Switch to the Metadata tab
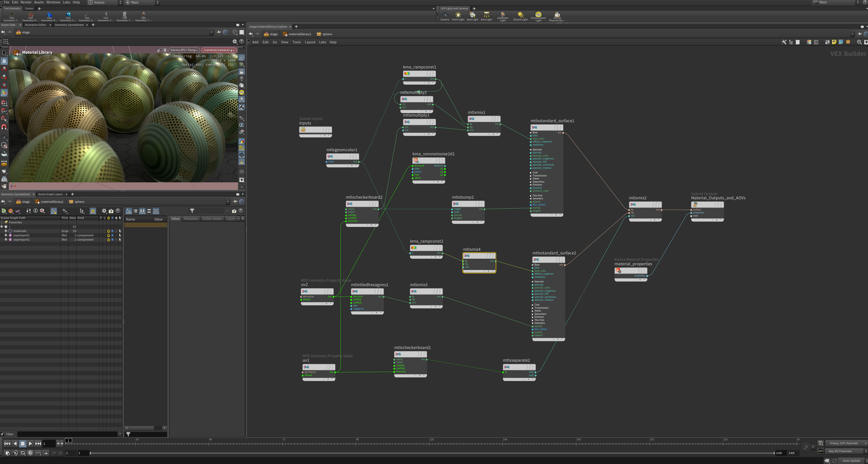Image resolution: width=868 pixels, height=464 pixels. click(x=191, y=219)
